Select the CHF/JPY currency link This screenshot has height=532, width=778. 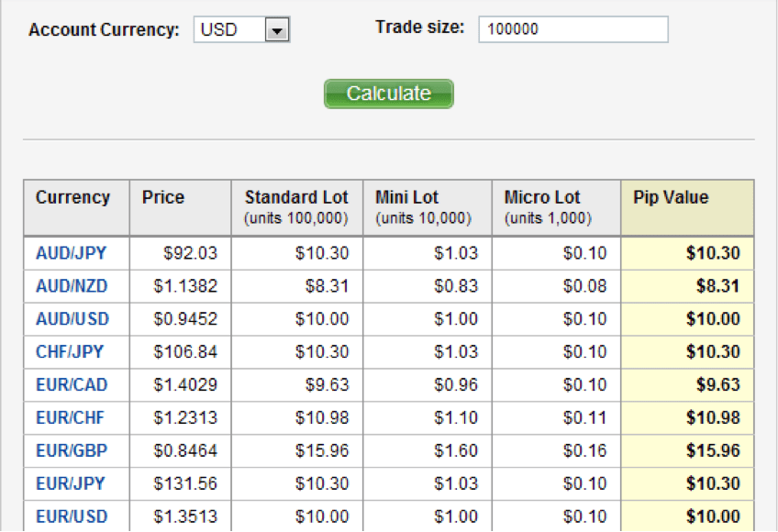tap(70, 352)
